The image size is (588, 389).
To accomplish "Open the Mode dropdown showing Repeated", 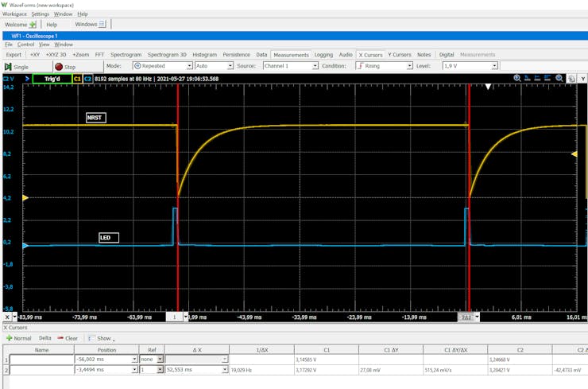I will click(161, 66).
